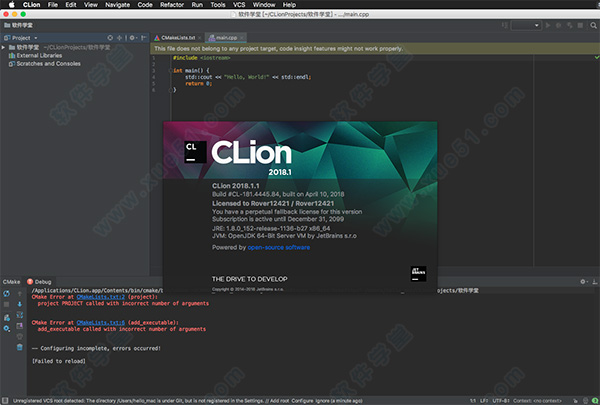Click the trash Clear All icon

[x=20, y=347]
